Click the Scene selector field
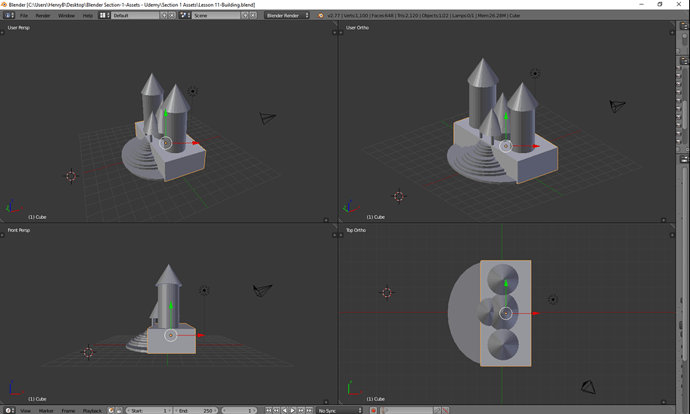The height and width of the screenshot is (414, 690). tap(214, 16)
